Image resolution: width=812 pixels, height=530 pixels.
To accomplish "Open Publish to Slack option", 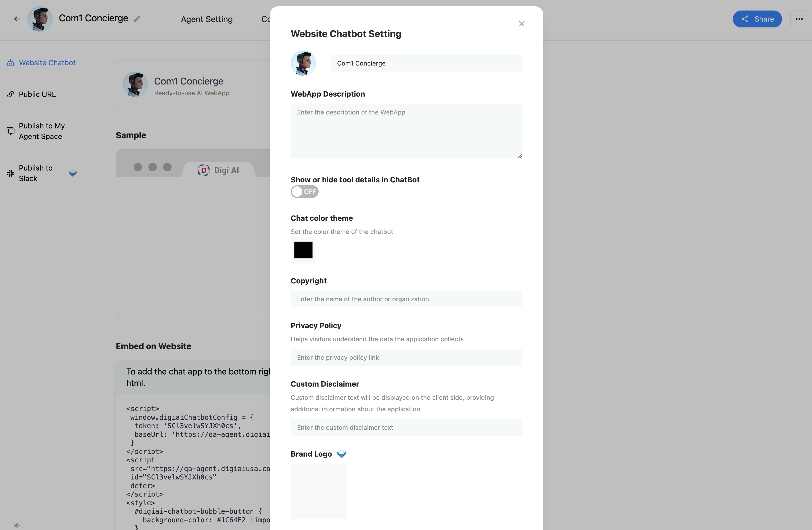I will point(41,173).
